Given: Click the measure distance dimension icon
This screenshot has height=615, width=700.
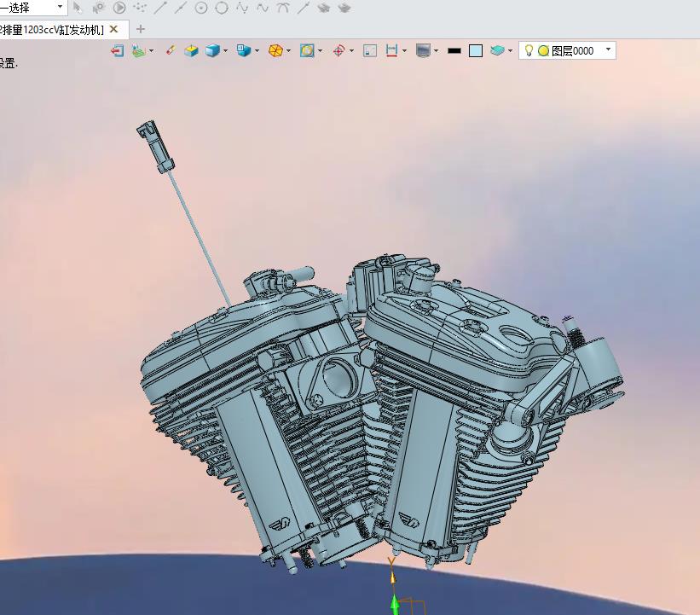Looking at the screenshot, I should coord(391,50).
